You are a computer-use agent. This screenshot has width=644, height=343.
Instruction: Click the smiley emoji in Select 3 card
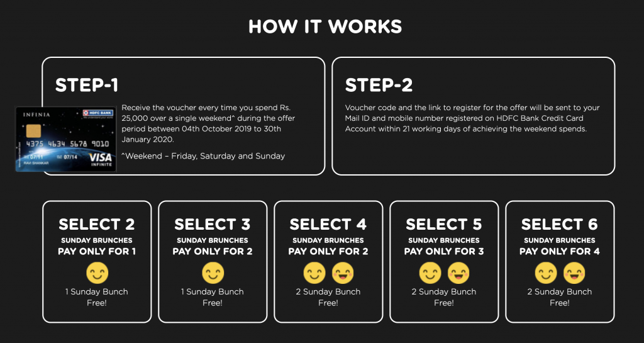(213, 273)
